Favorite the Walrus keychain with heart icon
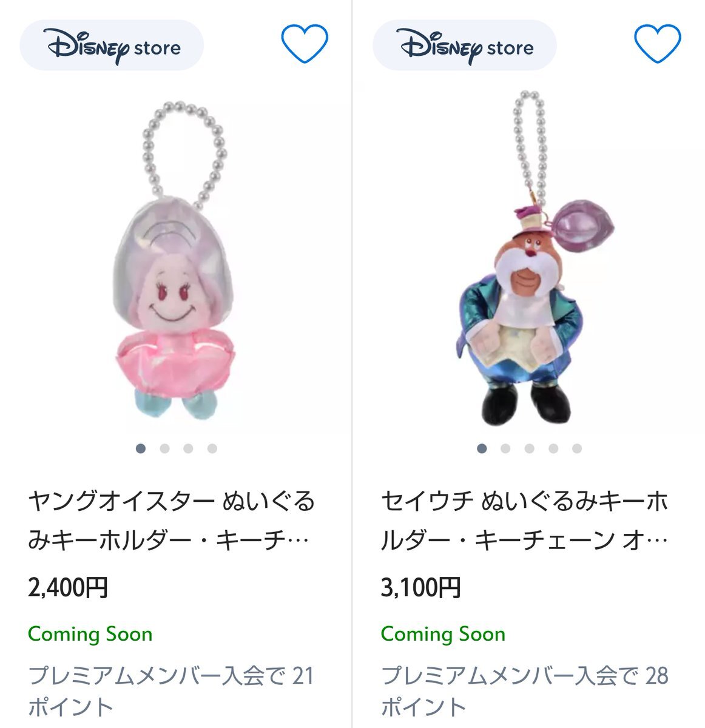705x728 pixels. [x=658, y=44]
